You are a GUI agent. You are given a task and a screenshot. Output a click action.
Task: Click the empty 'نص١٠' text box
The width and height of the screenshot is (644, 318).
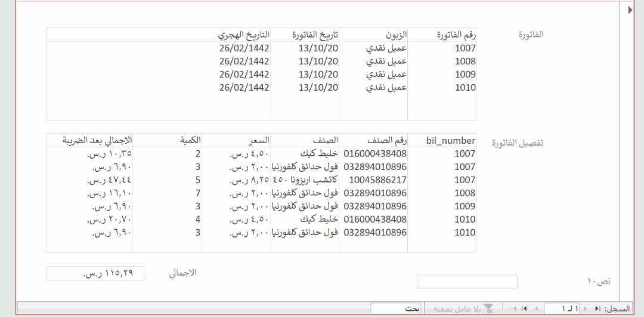(466, 281)
